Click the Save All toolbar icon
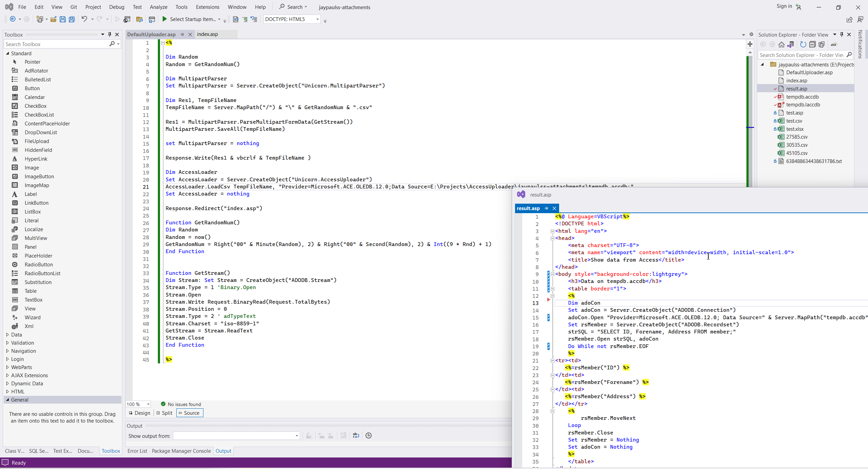Image resolution: width=868 pixels, height=469 pixels. [x=72, y=19]
